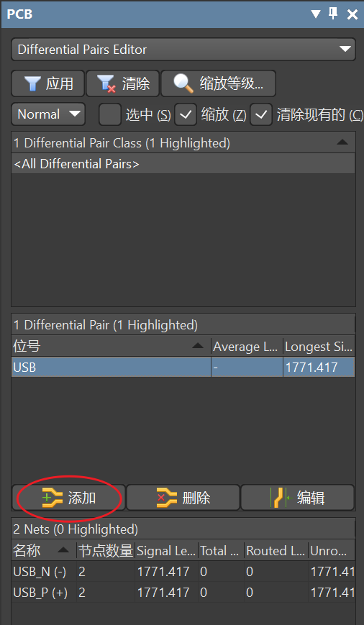Open 缩放等级 zoom level magnifier button

(x=219, y=83)
